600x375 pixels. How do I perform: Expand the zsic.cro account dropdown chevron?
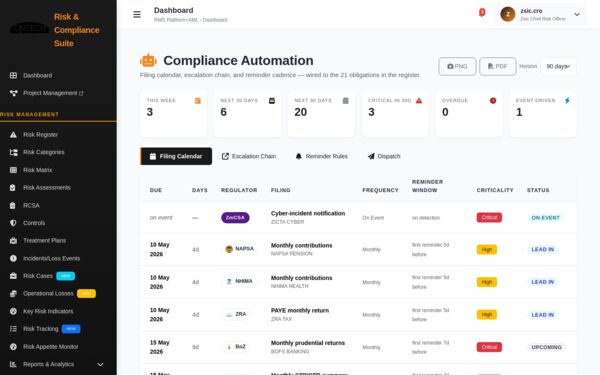tap(577, 15)
